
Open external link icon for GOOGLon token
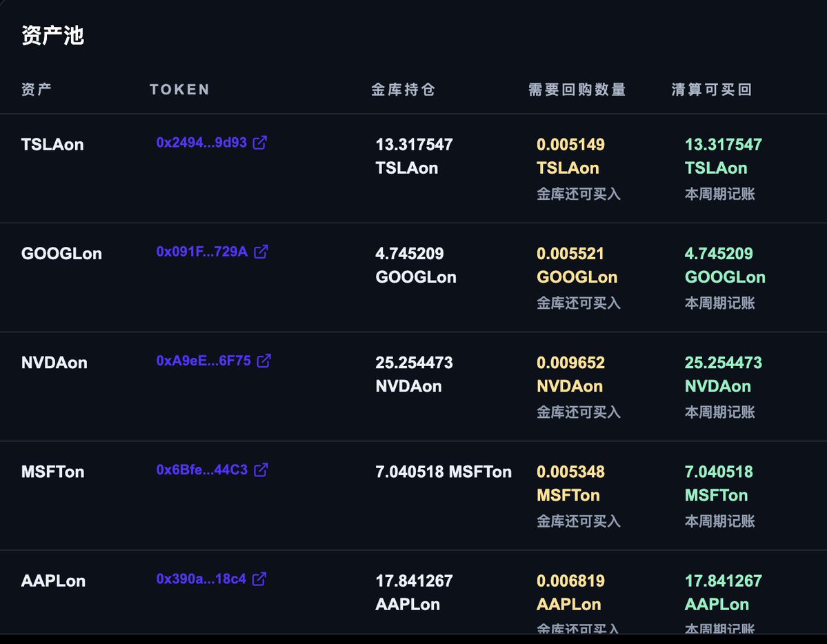tap(261, 252)
